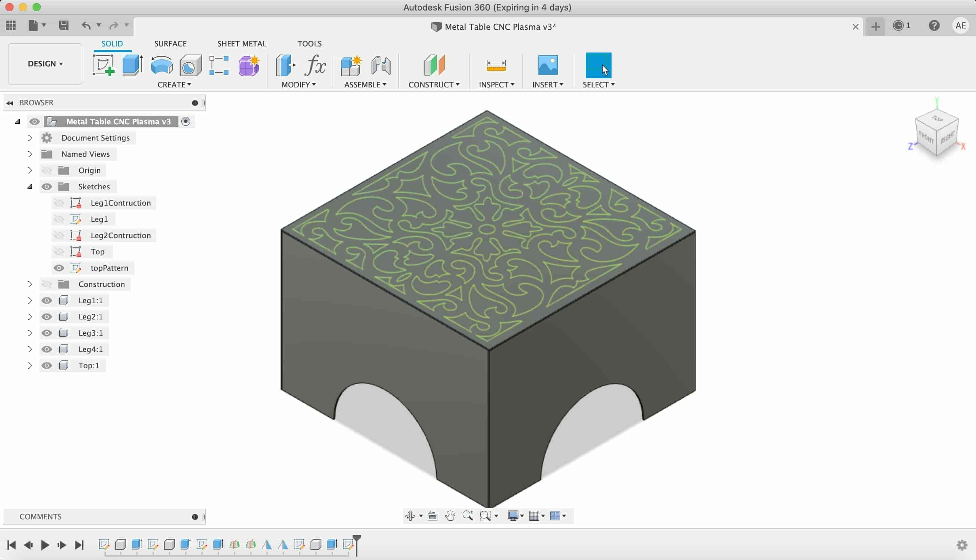
Task: Expand Document Settings node
Action: 29,138
